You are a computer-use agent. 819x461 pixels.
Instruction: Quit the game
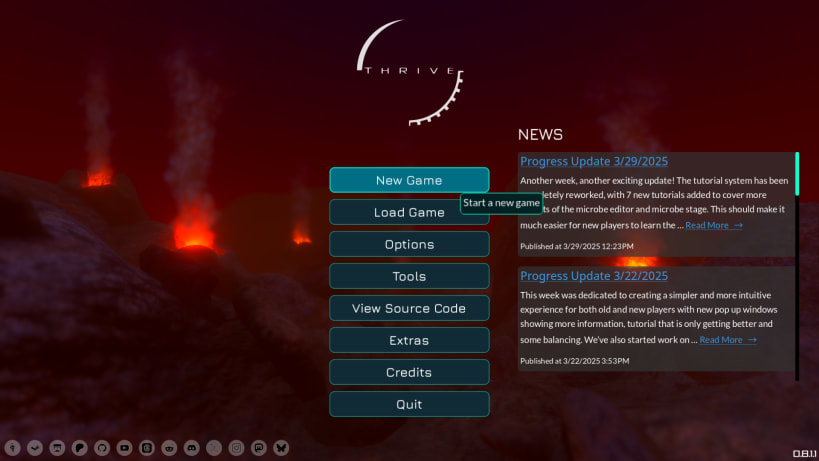[x=409, y=404]
